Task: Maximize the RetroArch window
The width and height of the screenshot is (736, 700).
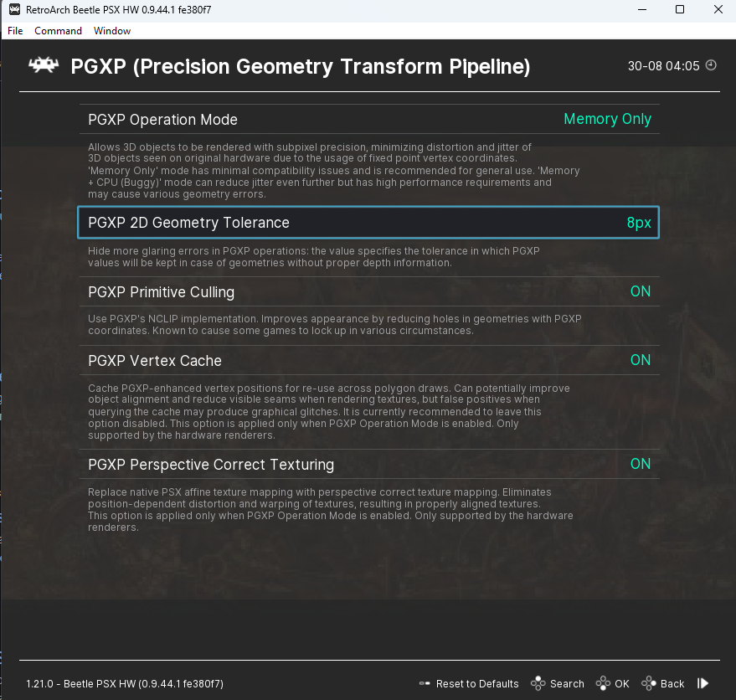Action: [680, 9]
